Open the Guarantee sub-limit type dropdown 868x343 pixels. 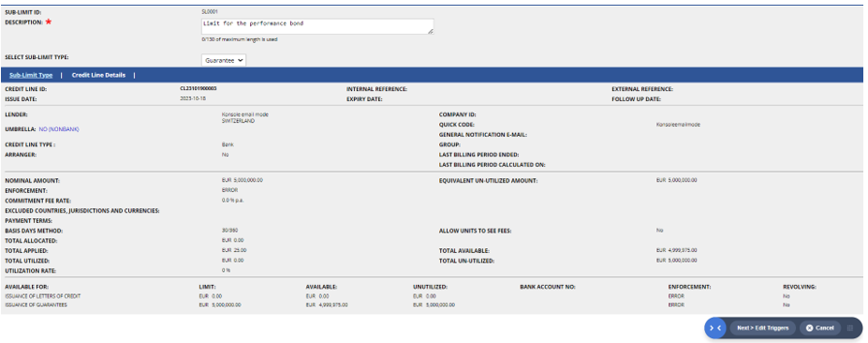224,60
